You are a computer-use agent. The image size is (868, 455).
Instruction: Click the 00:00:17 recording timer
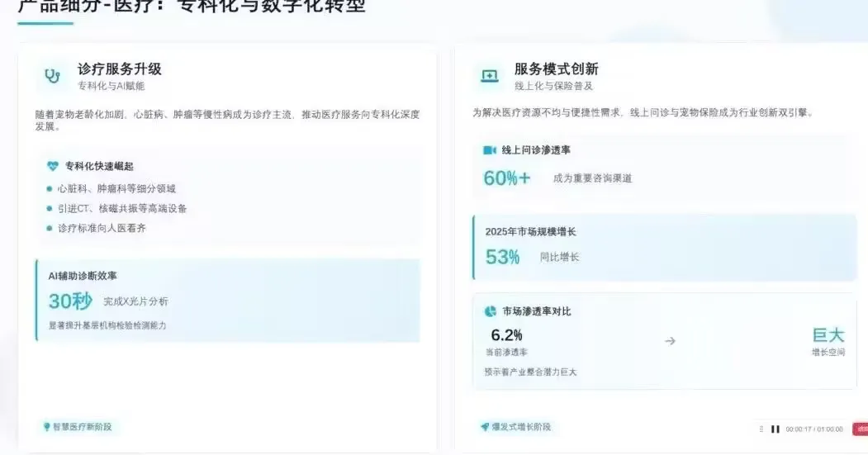(x=799, y=429)
